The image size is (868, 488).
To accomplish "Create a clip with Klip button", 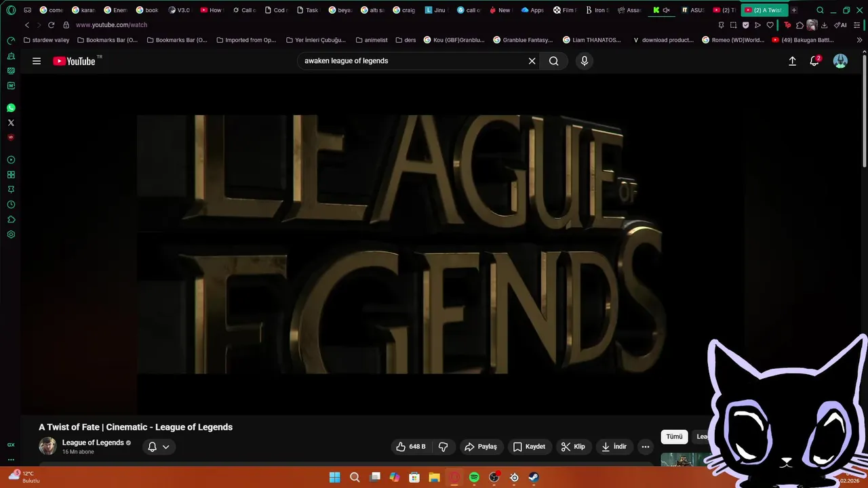I will pos(573,447).
